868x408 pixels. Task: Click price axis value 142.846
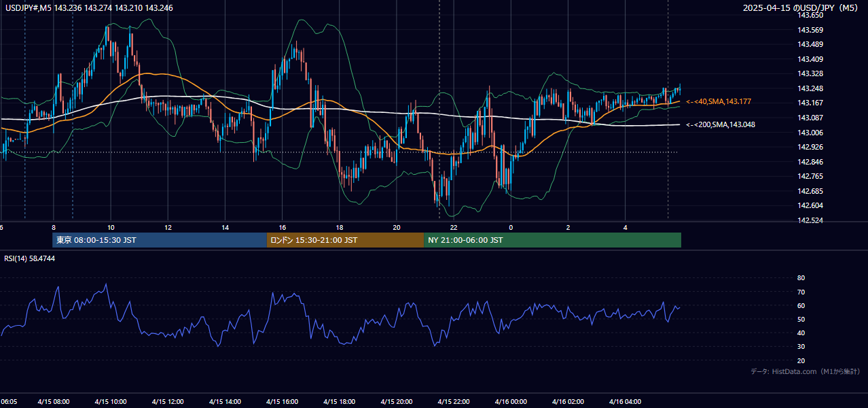tap(810, 162)
